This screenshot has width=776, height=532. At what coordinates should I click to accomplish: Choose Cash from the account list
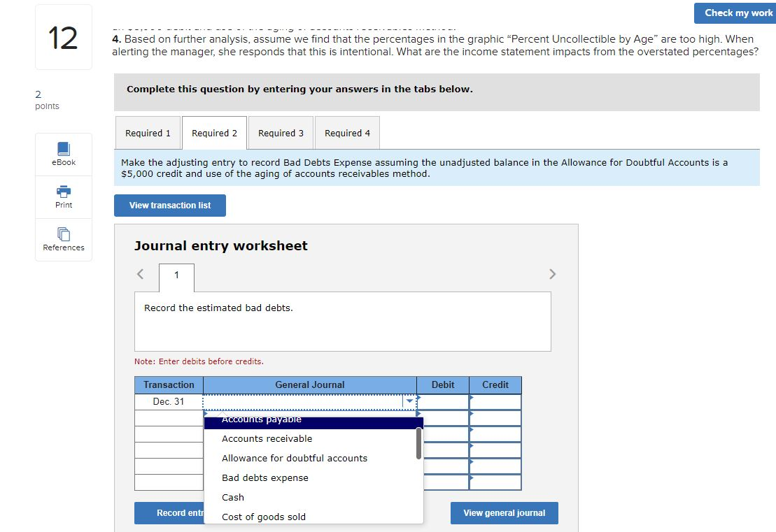pos(310,497)
